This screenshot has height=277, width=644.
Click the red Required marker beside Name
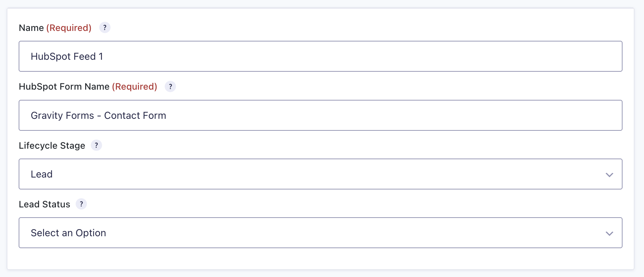click(x=69, y=28)
